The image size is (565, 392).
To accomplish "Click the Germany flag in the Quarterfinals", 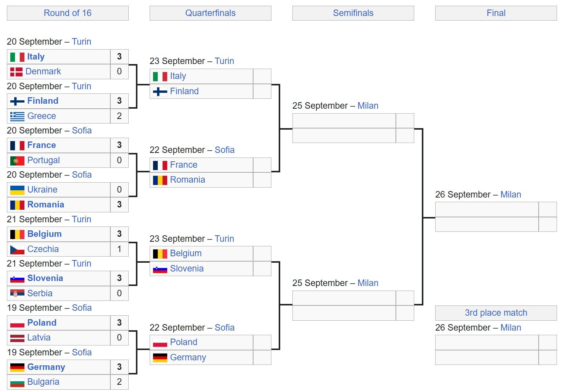I will point(160,358).
